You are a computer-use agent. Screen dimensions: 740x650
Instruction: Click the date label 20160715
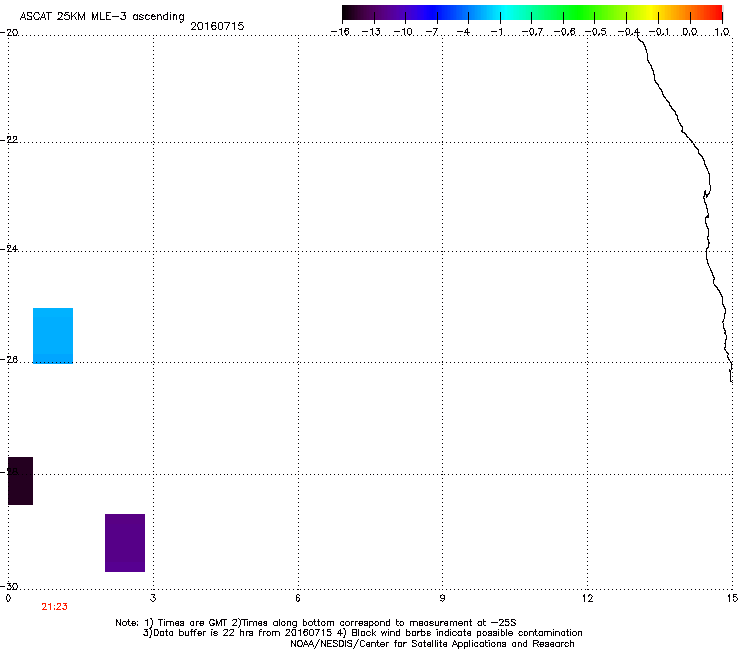[x=217, y=26]
